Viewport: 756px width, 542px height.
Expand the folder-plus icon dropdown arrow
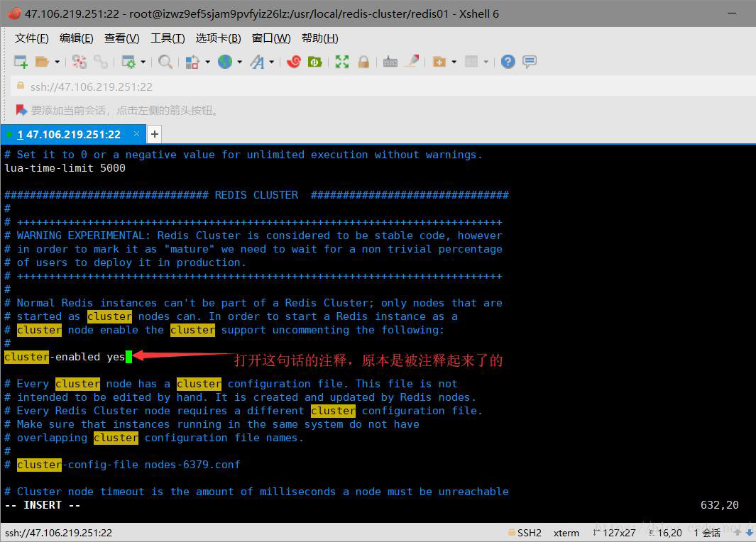pyautogui.click(x=454, y=62)
